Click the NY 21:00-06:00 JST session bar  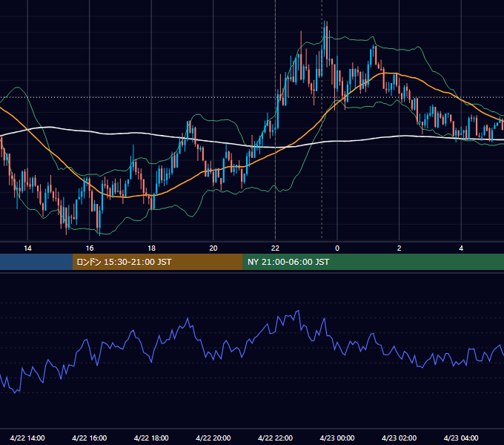[373, 262]
